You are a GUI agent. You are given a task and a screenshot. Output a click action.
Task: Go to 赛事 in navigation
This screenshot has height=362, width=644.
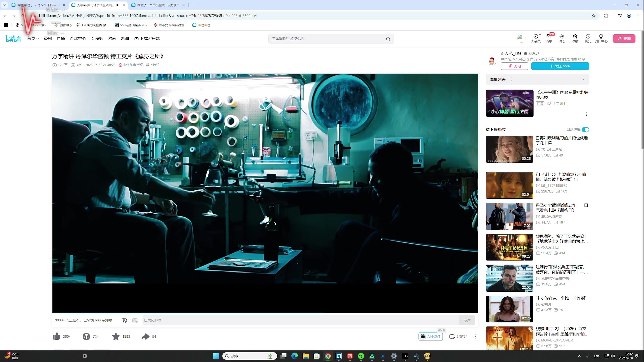tap(125, 39)
